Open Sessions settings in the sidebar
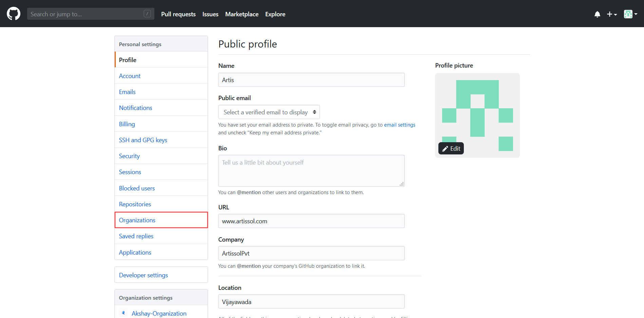Image resolution: width=644 pixels, height=318 pixels. (161, 172)
